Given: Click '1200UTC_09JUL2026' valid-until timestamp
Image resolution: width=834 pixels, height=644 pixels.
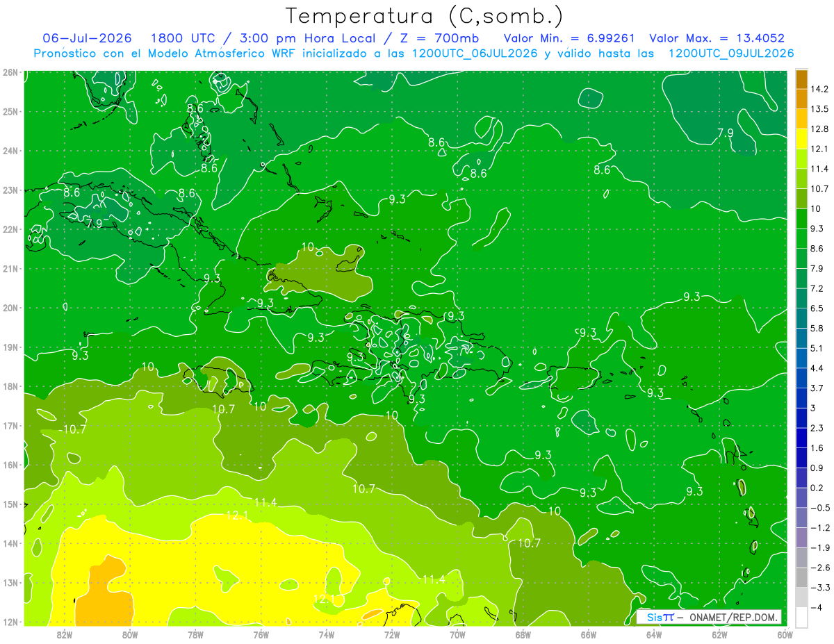Looking at the screenshot, I should [x=731, y=53].
